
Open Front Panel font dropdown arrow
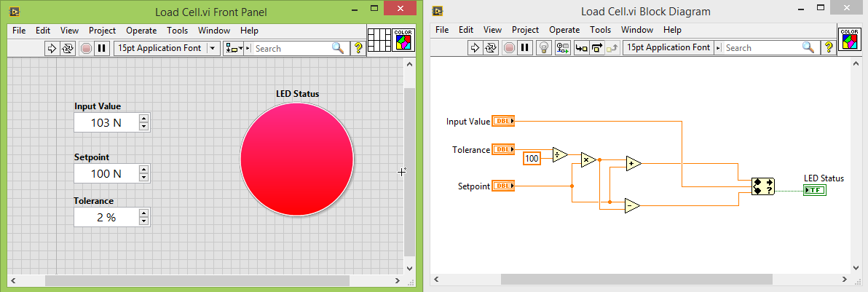click(x=213, y=48)
